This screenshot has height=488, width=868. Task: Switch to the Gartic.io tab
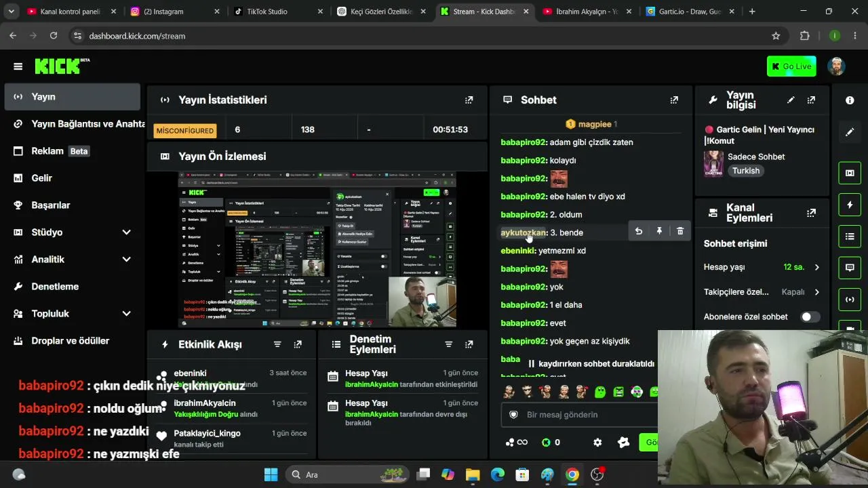pyautogui.click(x=690, y=12)
